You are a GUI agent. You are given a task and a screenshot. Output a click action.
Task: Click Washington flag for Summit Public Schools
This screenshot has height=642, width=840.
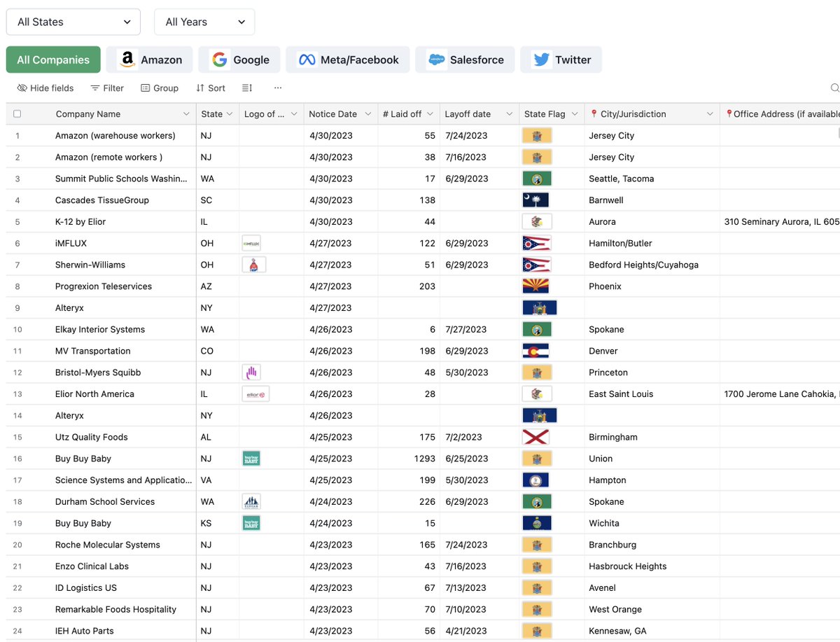point(537,179)
